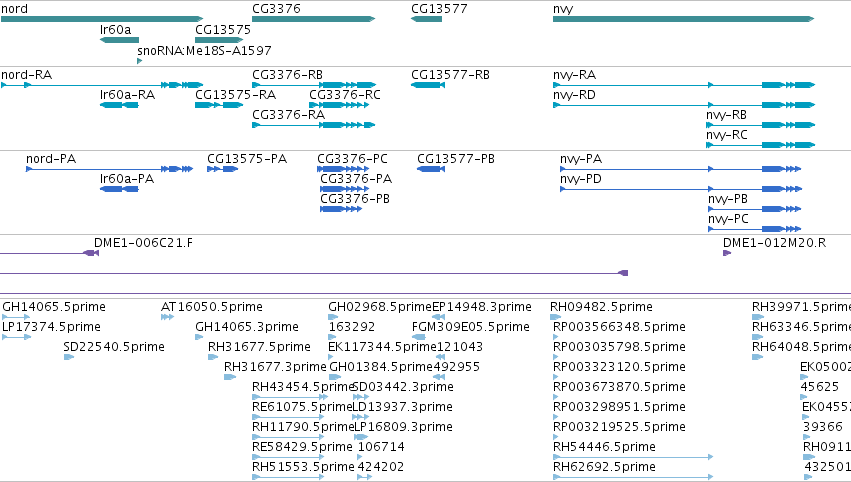Open the CG13575 gene feature label
The height and width of the screenshot is (482, 851).
click(223, 30)
